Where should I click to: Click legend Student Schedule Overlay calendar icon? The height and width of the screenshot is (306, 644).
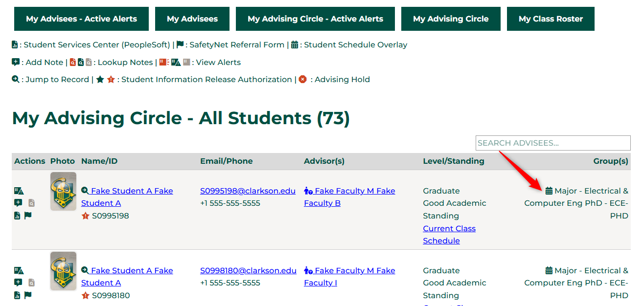coord(295,45)
